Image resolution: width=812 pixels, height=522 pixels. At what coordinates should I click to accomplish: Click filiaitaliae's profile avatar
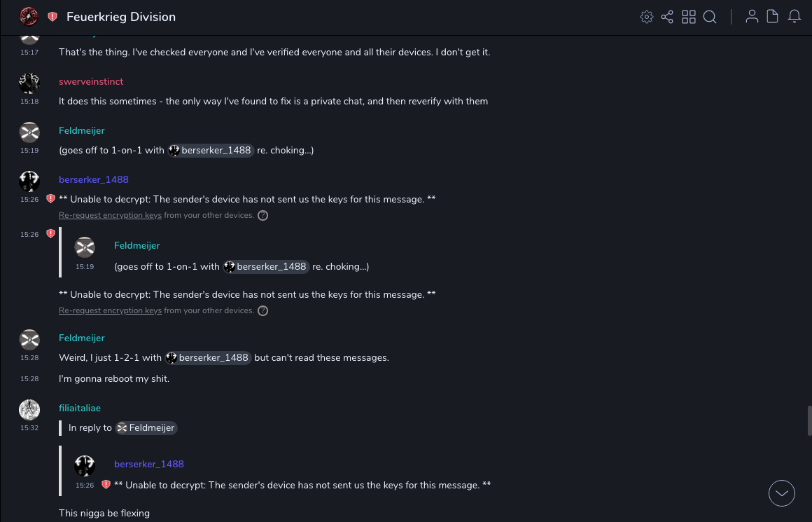pyautogui.click(x=29, y=410)
